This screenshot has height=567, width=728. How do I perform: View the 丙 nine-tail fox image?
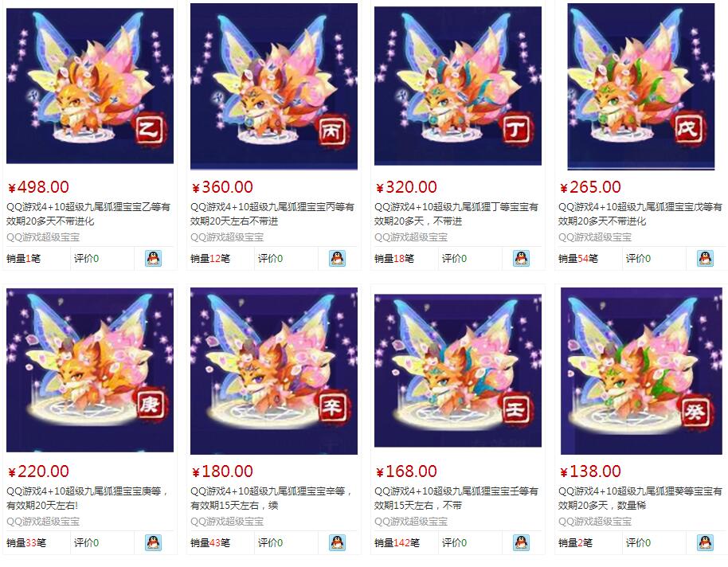[274, 86]
